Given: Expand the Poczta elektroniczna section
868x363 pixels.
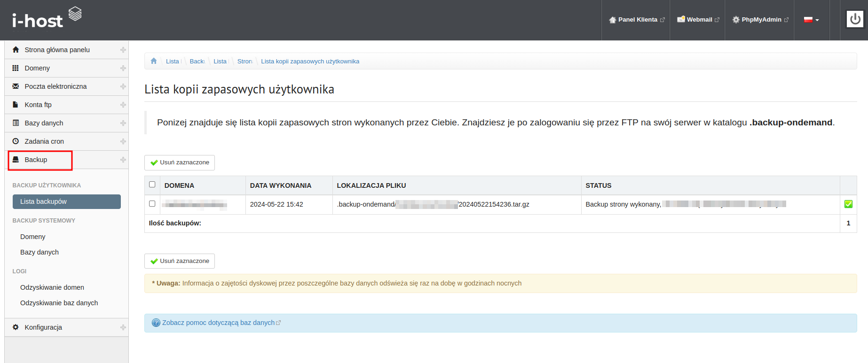Looking at the screenshot, I should 123,86.
